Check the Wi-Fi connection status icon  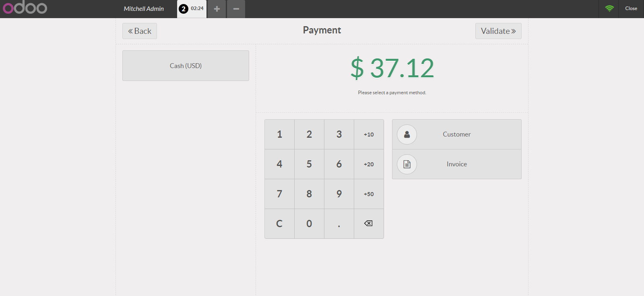point(609,8)
